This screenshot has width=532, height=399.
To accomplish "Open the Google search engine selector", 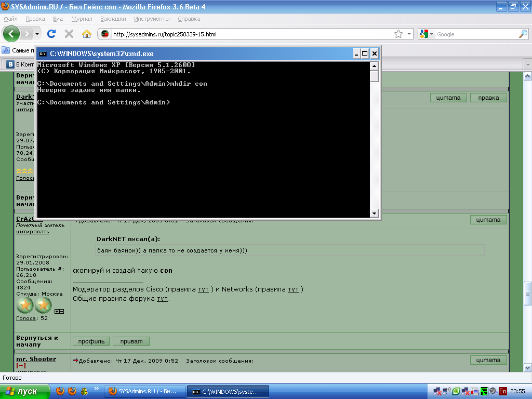I will point(427,34).
